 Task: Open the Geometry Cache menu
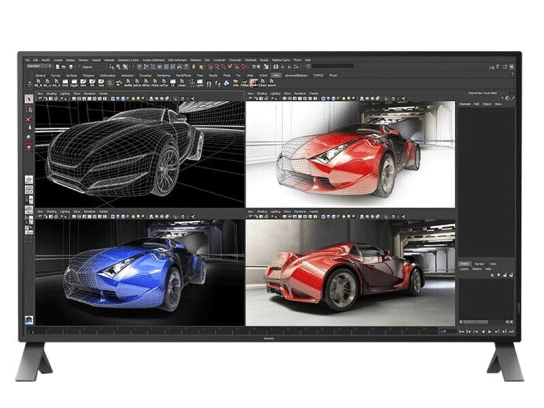(128, 60)
